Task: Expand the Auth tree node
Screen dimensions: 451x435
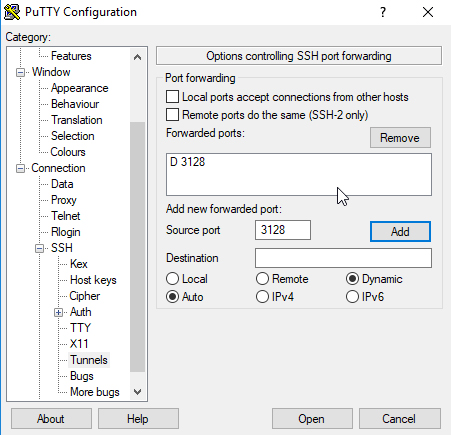Action: click(59, 312)
